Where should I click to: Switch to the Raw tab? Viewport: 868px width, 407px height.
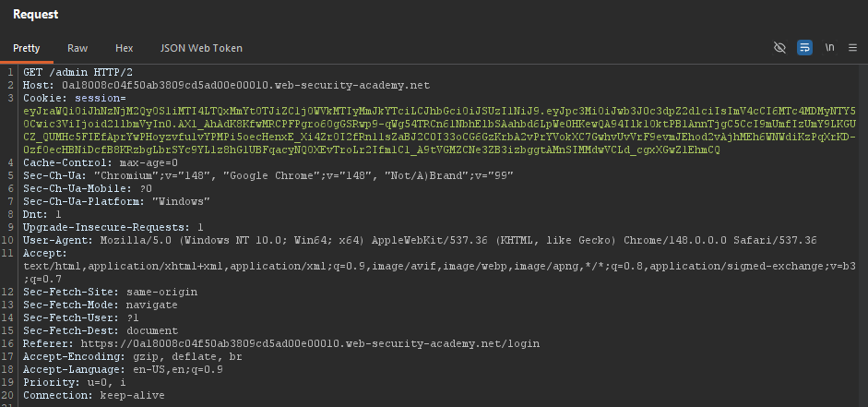[77, 48]
